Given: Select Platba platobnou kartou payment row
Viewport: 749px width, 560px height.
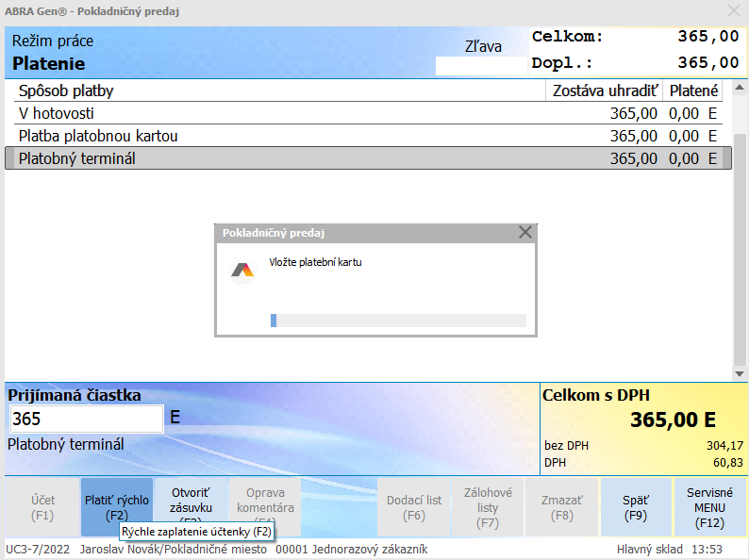Looking at the screenshot, I should pos(283,136).
